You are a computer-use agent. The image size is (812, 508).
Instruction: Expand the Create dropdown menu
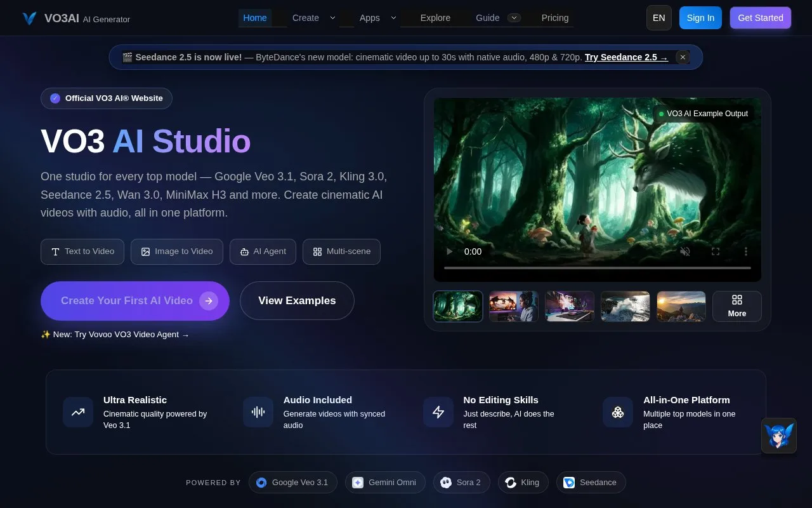pos(332,18)
